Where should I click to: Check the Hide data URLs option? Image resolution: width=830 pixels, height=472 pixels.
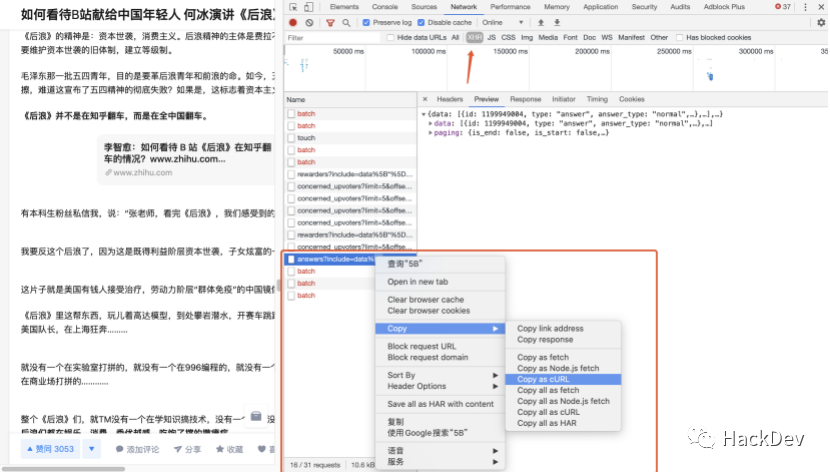pos(391,38)
